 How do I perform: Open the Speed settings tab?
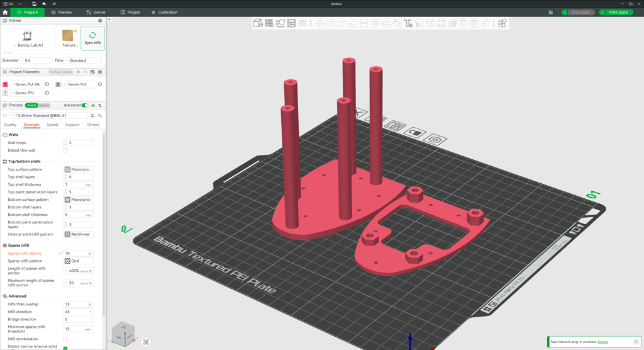52,125
